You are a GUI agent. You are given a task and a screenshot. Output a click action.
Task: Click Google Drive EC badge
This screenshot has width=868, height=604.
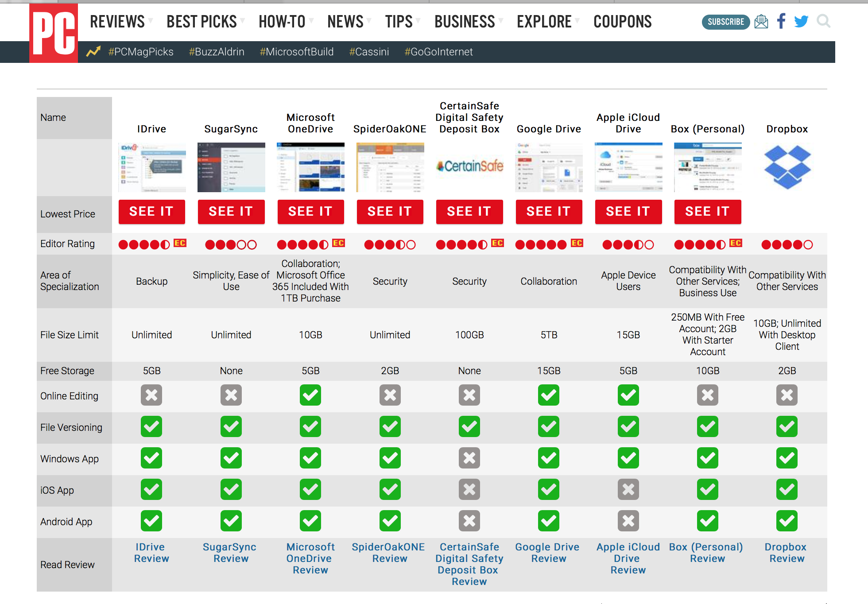click(x=577, y=243)
